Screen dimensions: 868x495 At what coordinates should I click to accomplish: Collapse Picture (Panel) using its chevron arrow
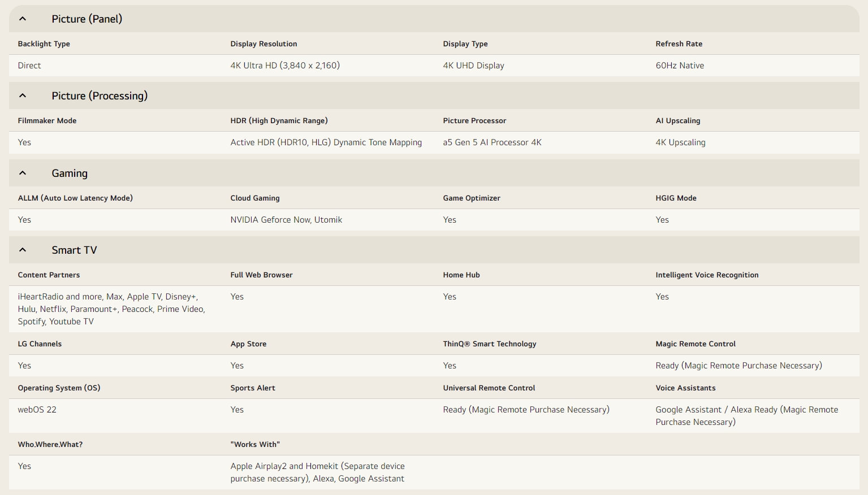pyautogui.click(x=23, y=19)
